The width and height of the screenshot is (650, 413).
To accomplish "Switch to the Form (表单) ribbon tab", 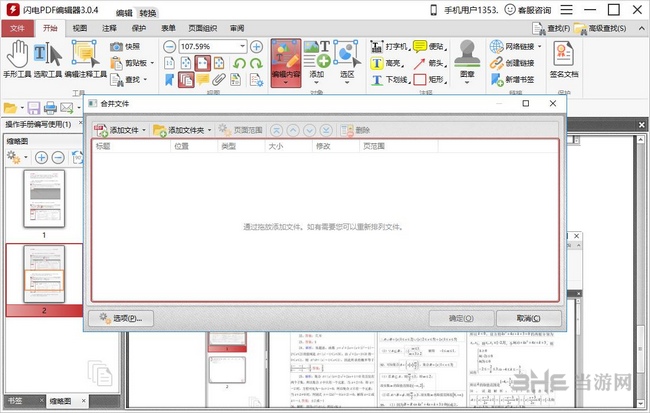I will coord(168,28).
